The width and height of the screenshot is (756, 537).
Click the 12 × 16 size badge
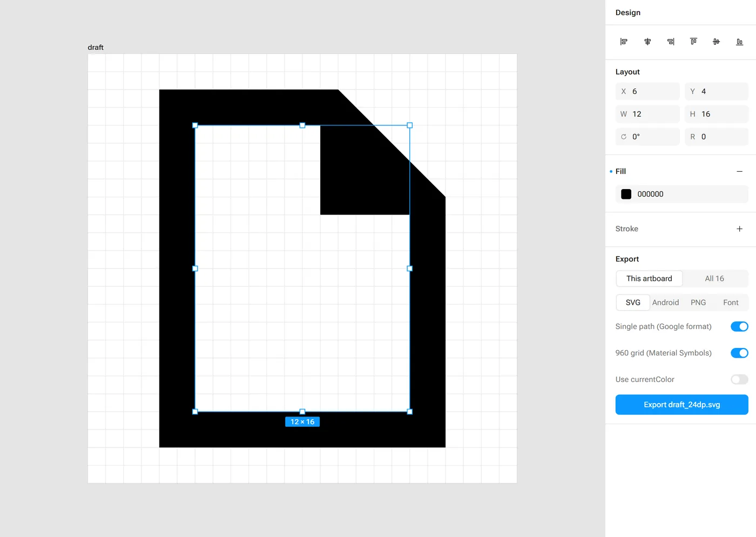click(302, 422)
